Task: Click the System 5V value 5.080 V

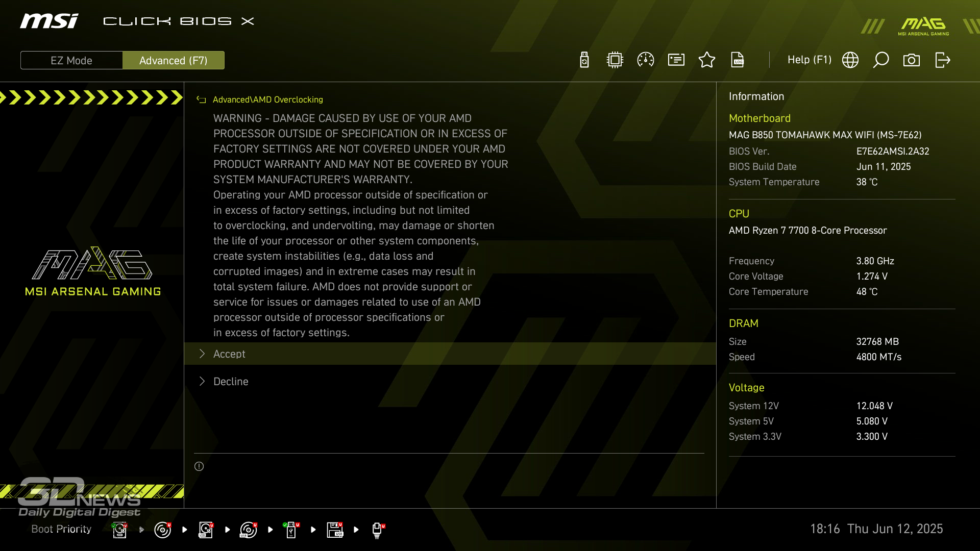Action: coord(872,421)
